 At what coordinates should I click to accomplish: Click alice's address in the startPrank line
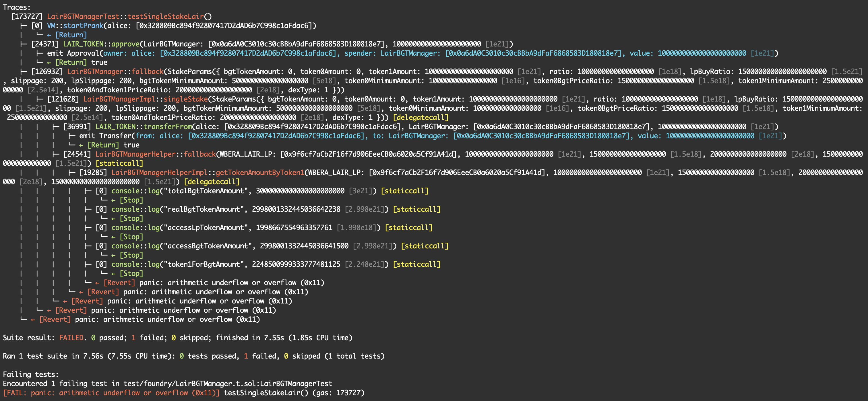point(224,26)
